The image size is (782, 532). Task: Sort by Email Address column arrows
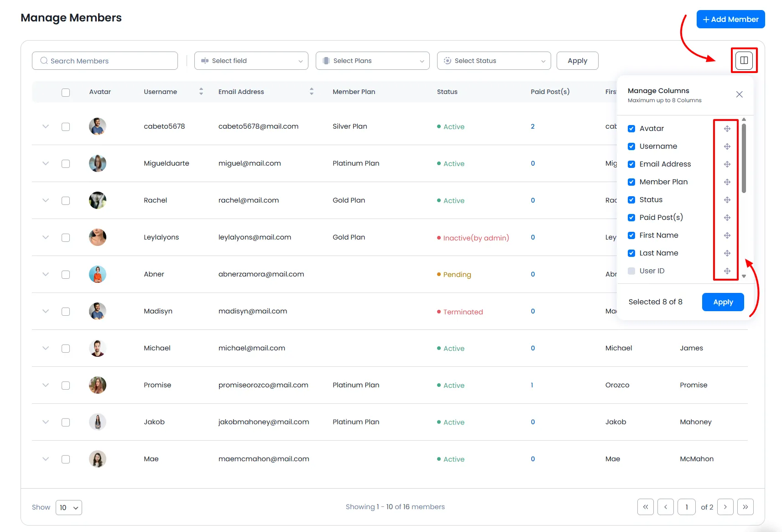click(311, 92)
